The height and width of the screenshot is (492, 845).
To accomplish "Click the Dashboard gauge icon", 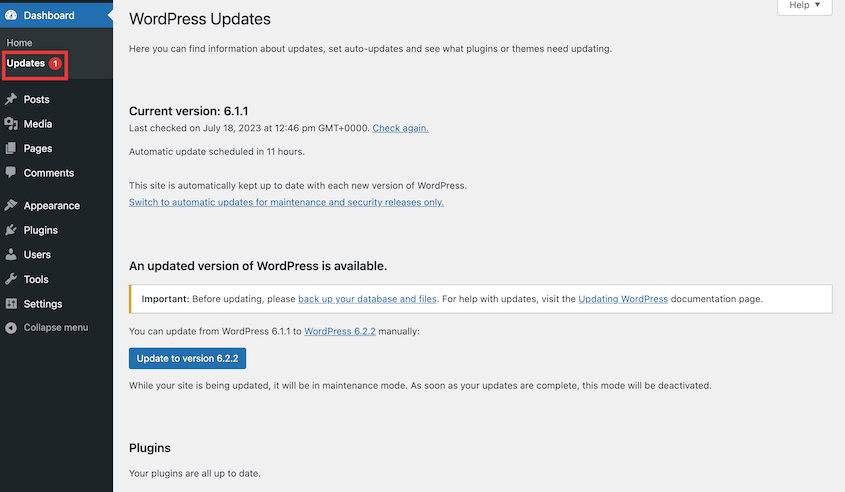I will point(11,16).
